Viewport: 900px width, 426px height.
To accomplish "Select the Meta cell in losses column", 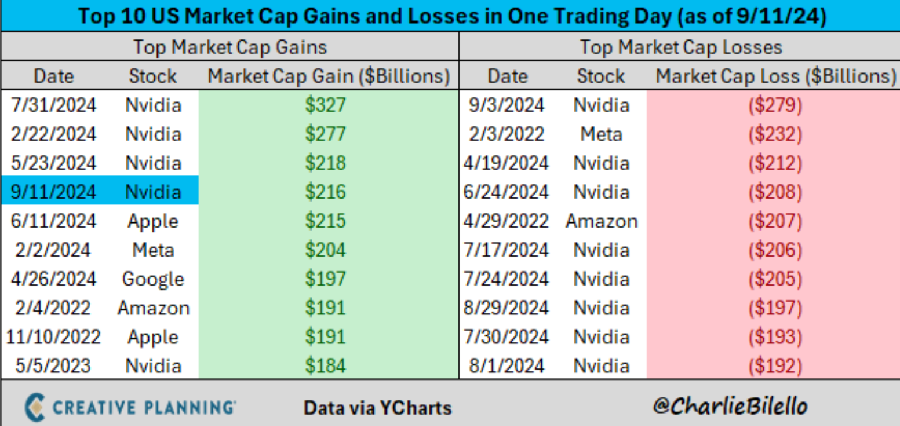I will 601,134.
